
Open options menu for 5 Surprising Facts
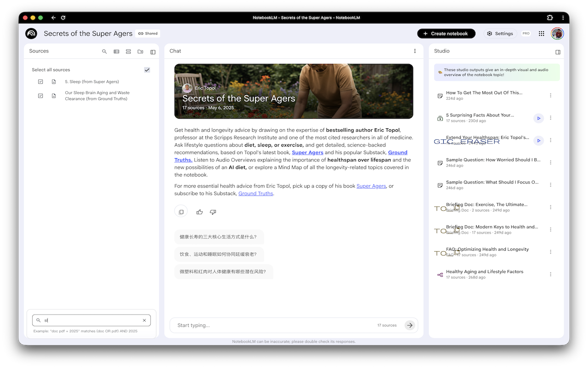550,118
